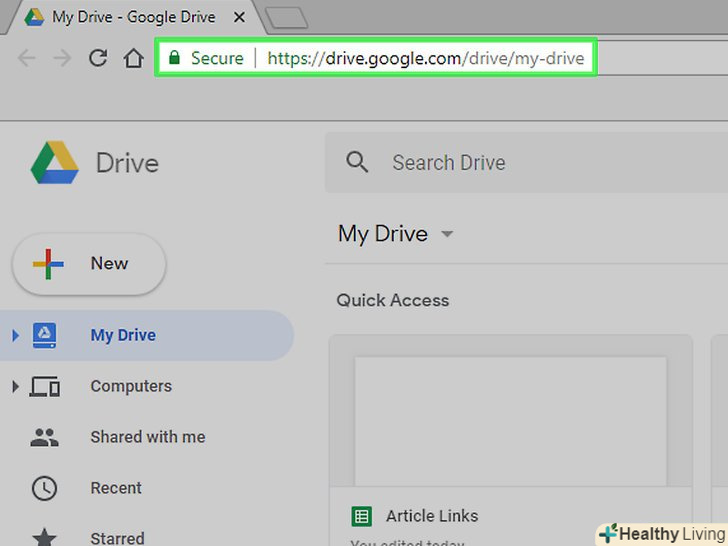Click the Article Links file name

click(432, 516)
